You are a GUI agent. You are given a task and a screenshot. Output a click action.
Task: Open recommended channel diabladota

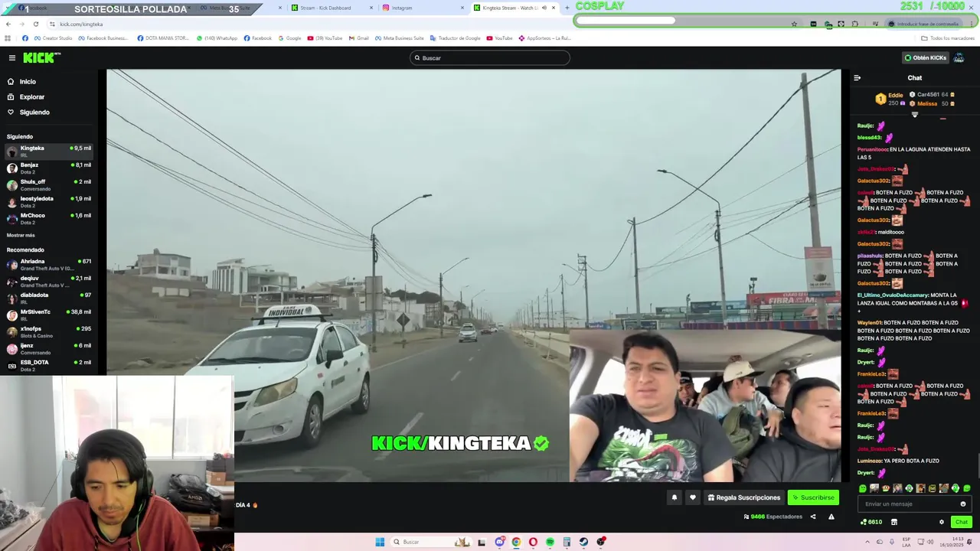49,298
